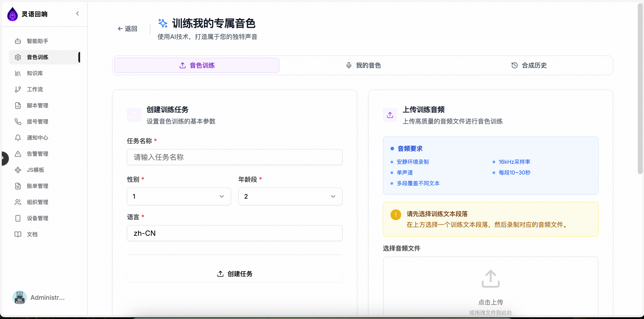The width and height of the screenshot is (644, 319).
Task: Click the 文档 open-book icon
Action: pyautogui.click(x=18, y=234)
